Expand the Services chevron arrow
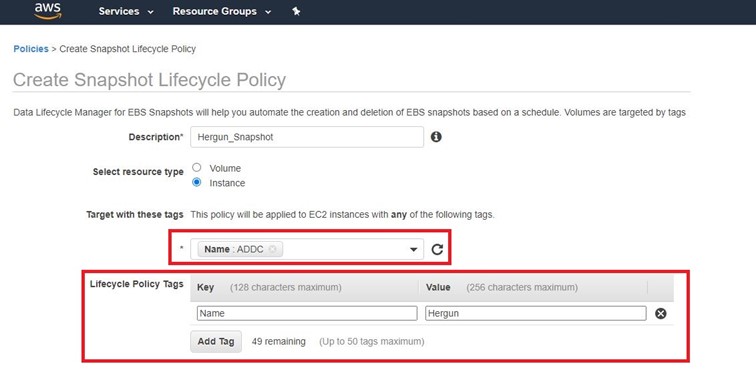Viewport: 756px width, 384px height. [150, 12]
